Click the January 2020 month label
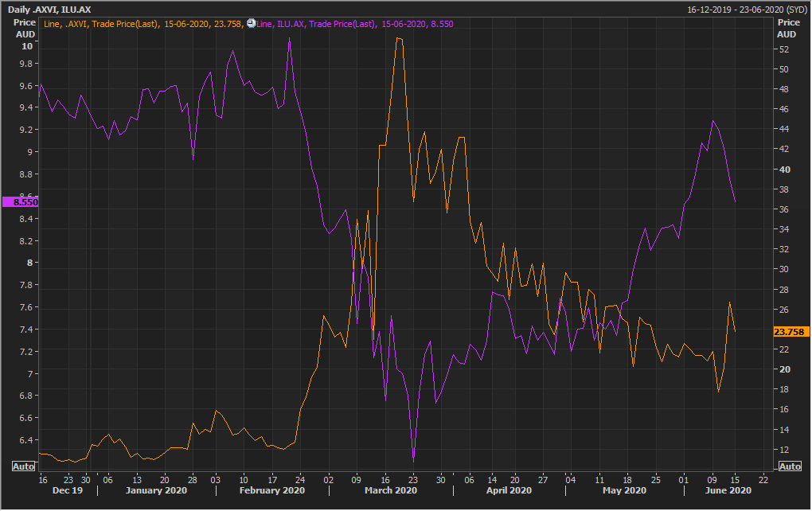Screen dimensions: 812x511 pos(156,491)
